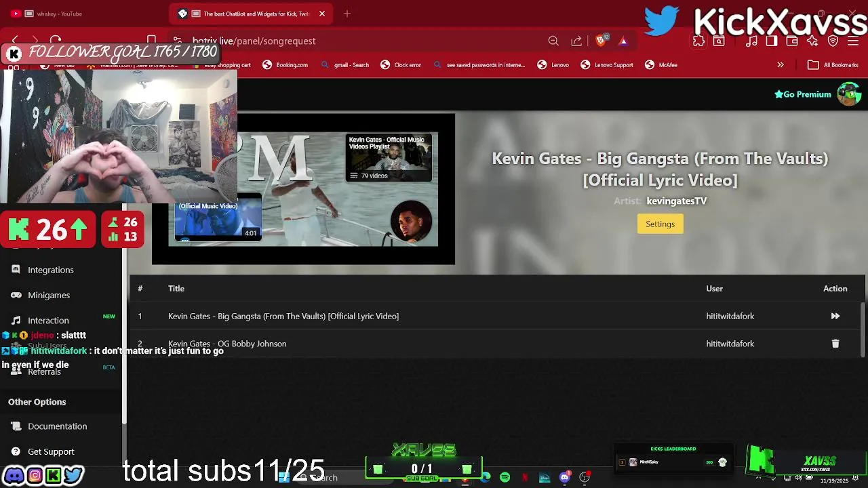Open Netflix from the taskbar
Viewport: 868px width, 488px height.
tap(525, 478)
